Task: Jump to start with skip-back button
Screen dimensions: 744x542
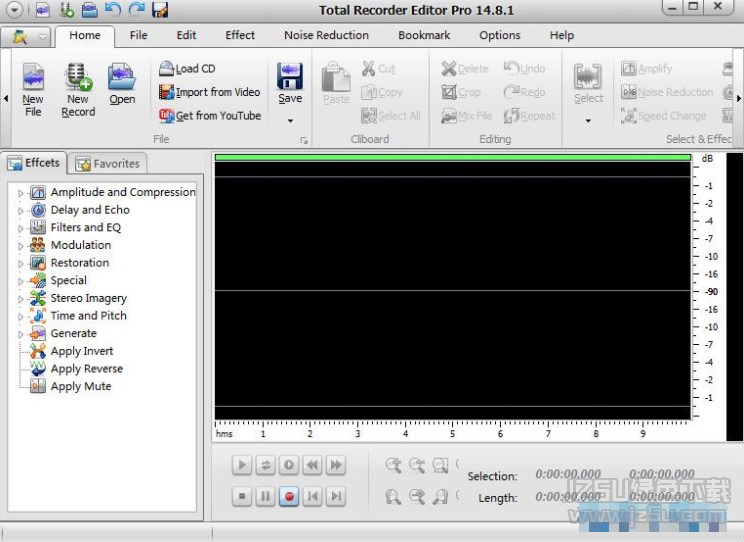Action: click(x=312, y=496)
